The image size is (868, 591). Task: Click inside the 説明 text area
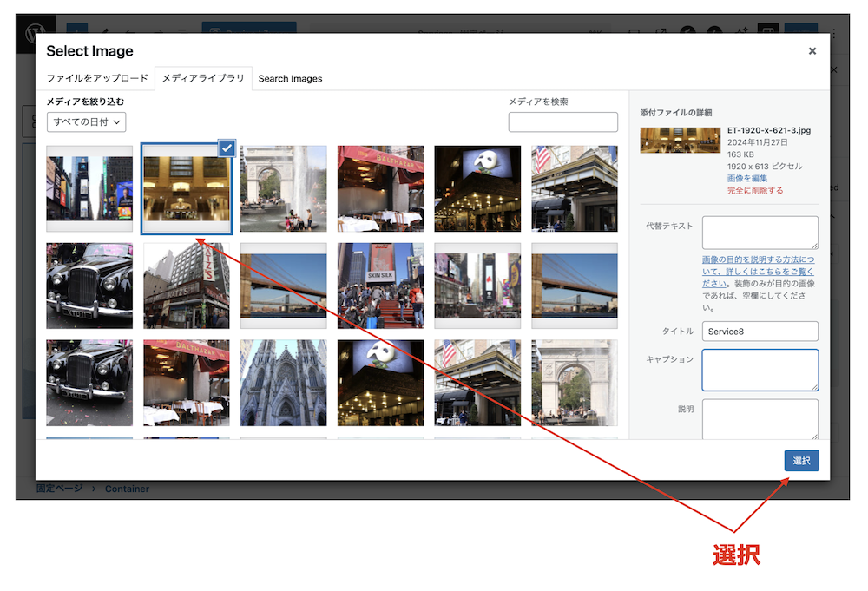(759, 419)
